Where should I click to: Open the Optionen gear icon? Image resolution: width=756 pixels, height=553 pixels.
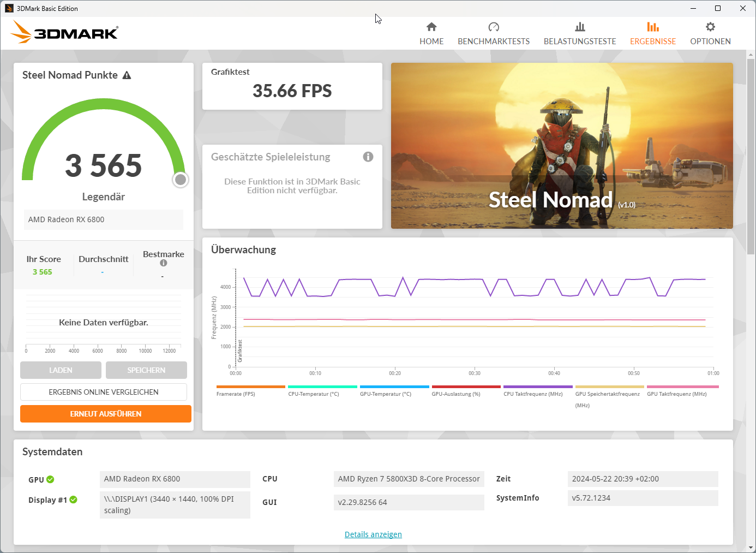click(x=710, y=27)
